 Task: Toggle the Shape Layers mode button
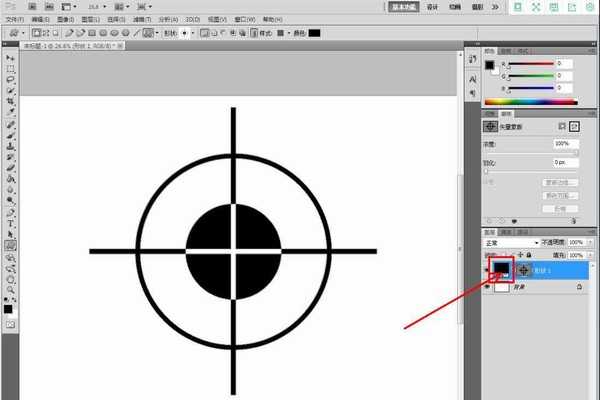pos(34,33)
